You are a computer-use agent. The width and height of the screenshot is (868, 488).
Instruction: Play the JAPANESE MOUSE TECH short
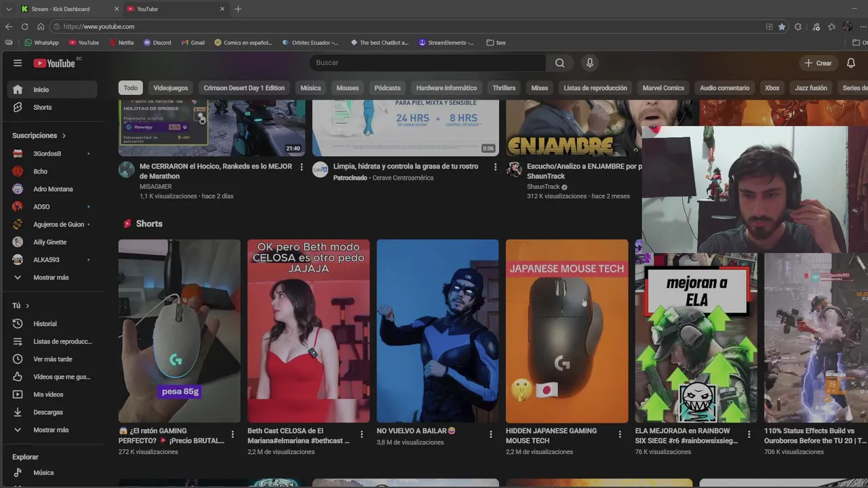[567, 331]
